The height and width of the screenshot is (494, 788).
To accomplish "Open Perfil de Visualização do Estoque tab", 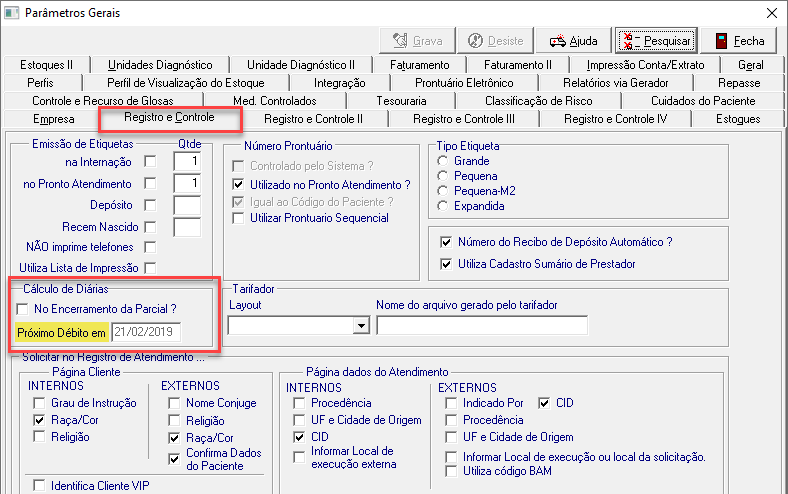I will point(185,83).
